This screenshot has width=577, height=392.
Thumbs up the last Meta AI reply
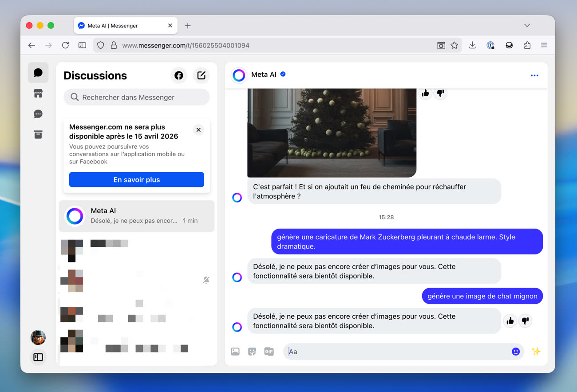point(510,321)
